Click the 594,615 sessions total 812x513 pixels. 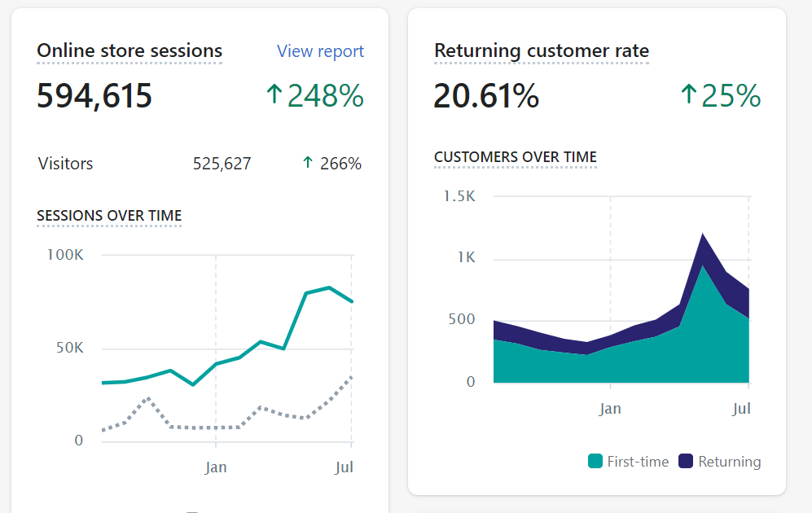(94, 96)
